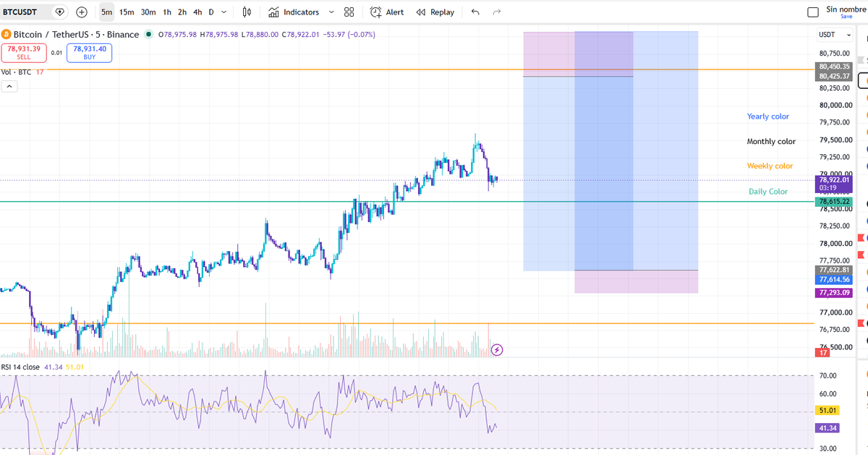Select the Monthly color text label
Screen dimensions: 868x455
click(771, 142)
